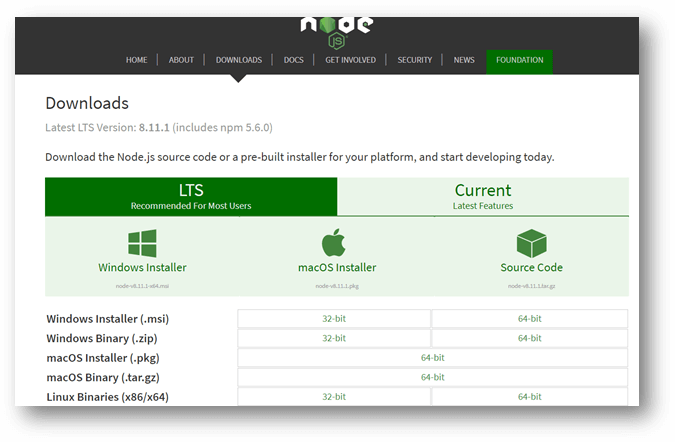Screen dimensions: 675x442
Task: Open the SECURITY navigation item
Action: (x=415, y=60)
